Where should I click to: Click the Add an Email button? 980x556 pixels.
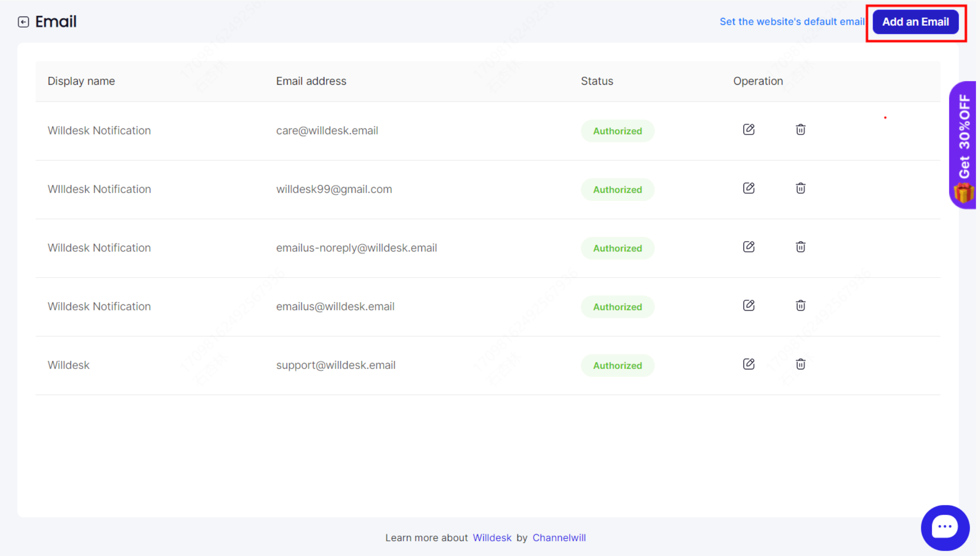tap(915, 22)
